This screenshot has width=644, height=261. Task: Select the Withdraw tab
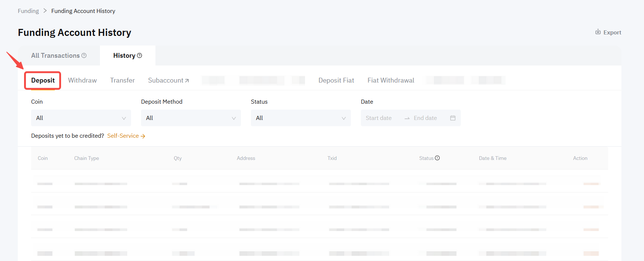[82, 80]
